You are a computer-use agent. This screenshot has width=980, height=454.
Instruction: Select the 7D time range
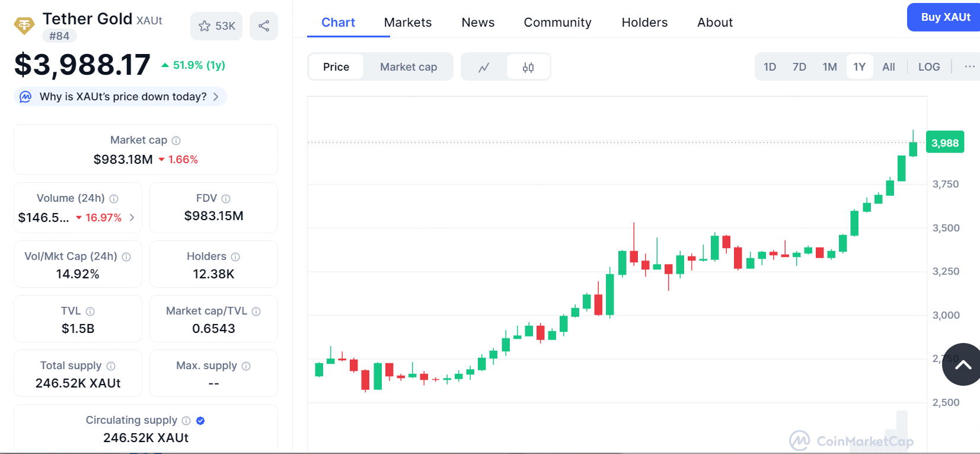(x=799, y=67)
